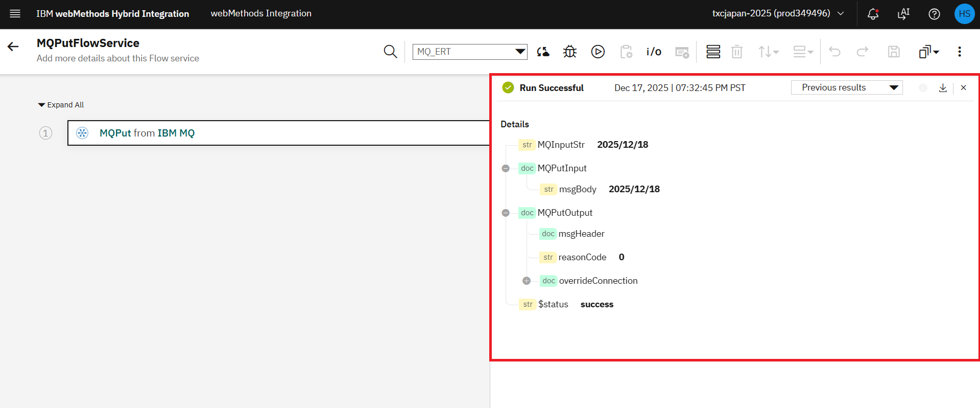Save the flow service with disk icon
Screen dimensions: 980x408
coord(894,52)
